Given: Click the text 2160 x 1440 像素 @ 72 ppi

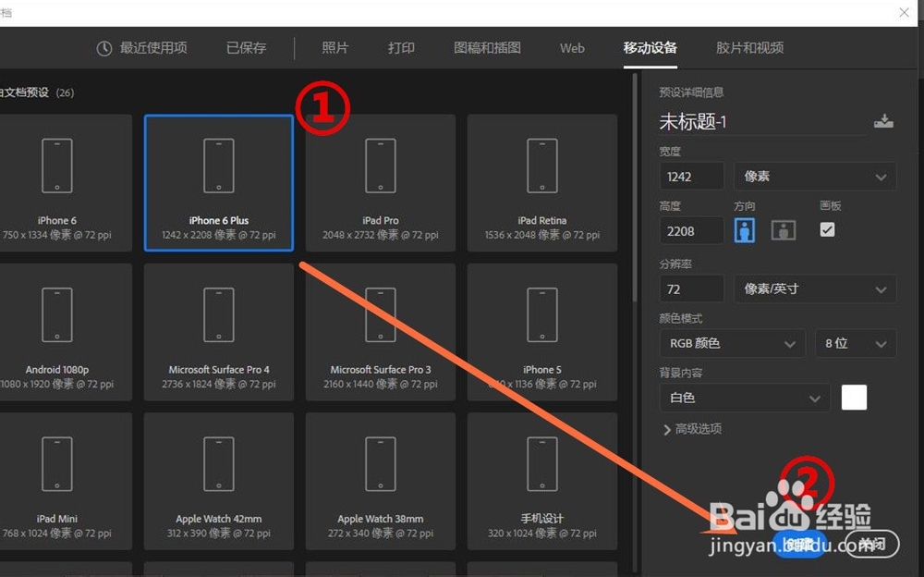Looking at the screenshot, I should (x=380, y=384).
